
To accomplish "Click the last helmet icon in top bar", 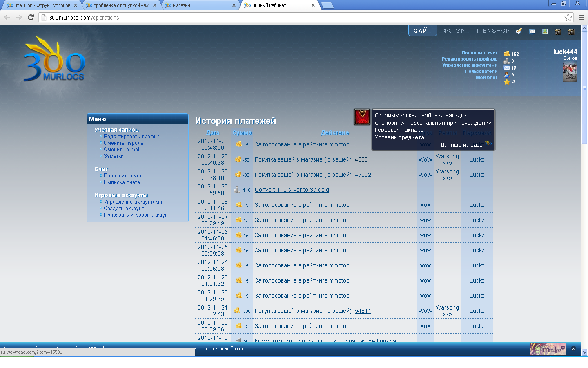I will pos(571,31).
